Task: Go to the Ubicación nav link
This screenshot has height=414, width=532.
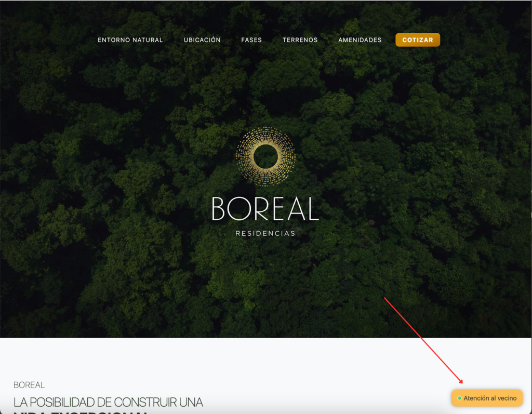Action: pos(202,40)
